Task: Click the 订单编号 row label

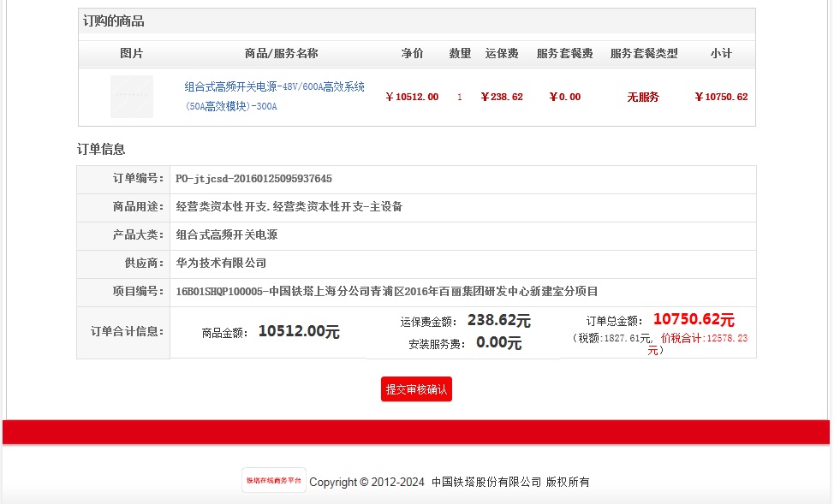Action: tap(138, 178)
